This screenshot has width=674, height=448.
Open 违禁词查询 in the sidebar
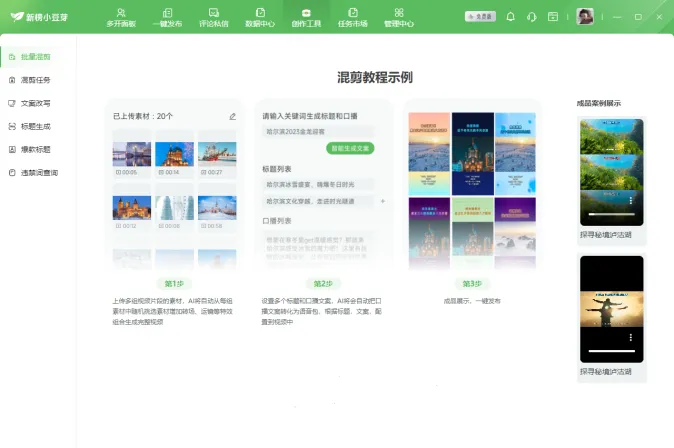[x=39, y=172]
